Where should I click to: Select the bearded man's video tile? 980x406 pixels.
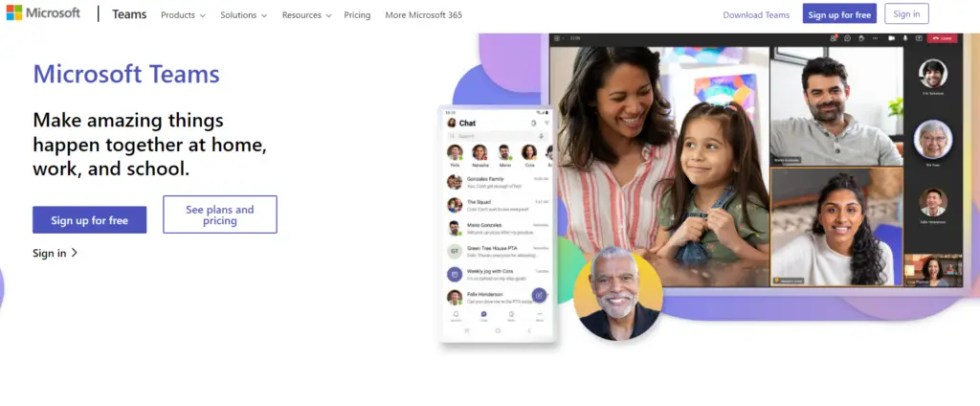[x=836, y=106]
